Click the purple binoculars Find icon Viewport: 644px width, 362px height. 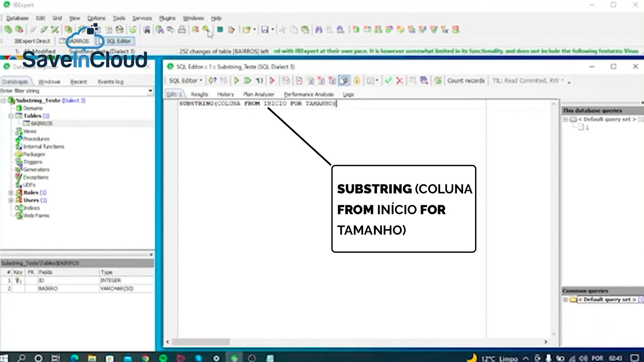pyautogui.click(x=319, y=29)
